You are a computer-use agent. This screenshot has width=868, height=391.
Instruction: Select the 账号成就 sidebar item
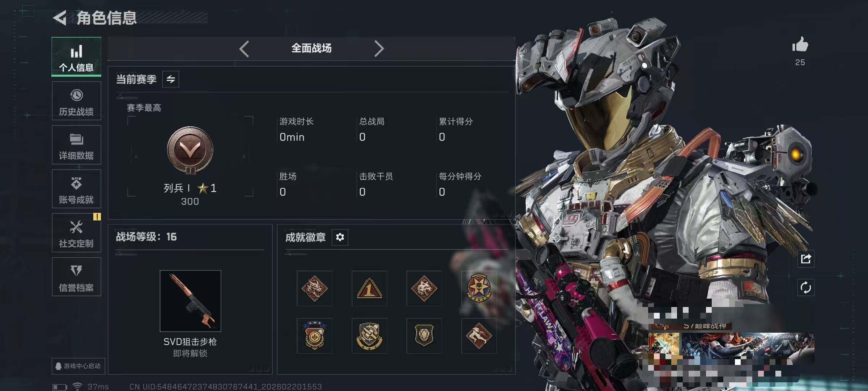pos(76,189)
